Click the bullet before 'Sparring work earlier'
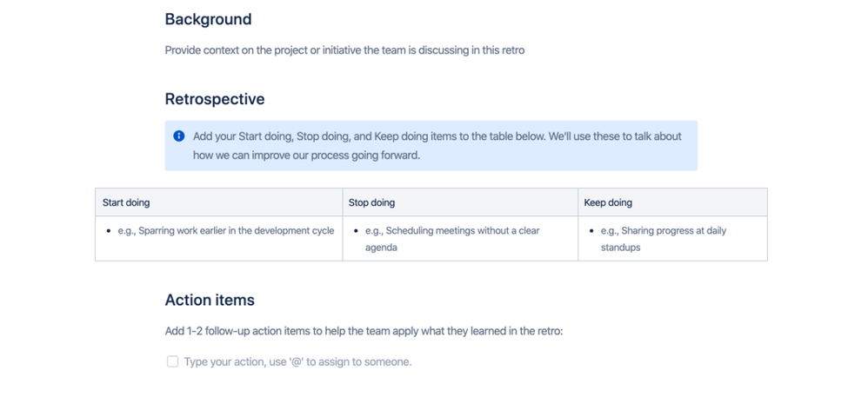Viewport: 868px width, 397px height. 109,232
